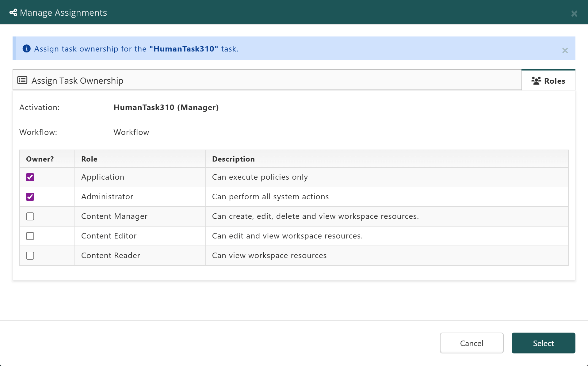The image size is (588, 366).
Task: Click the Manage Assignments share icon
Action: [x=13, y=13]
